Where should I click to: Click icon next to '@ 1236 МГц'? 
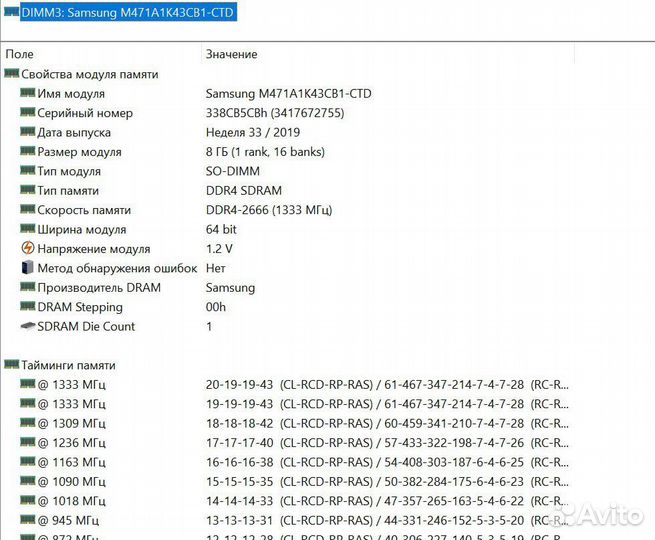click(28, 441)
